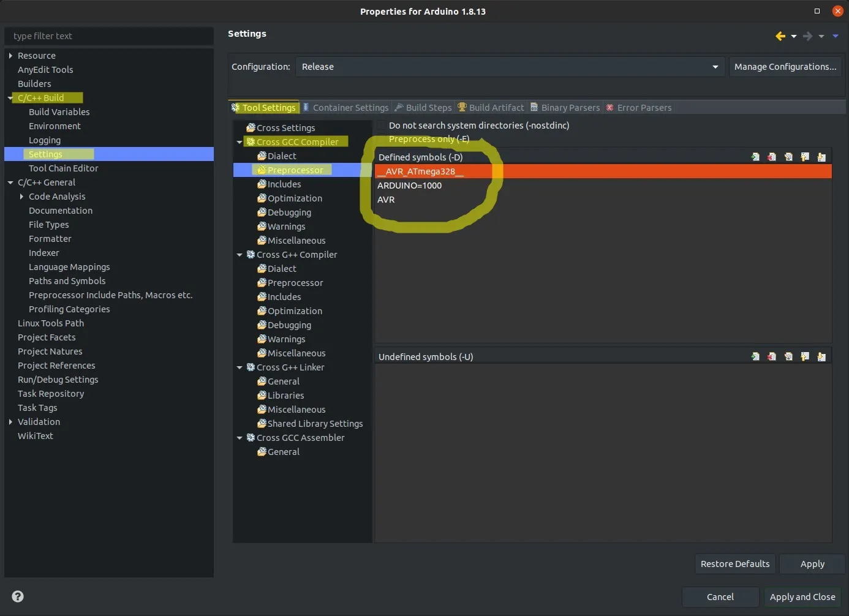Open Build Variables in the left tree

(59, 112)
